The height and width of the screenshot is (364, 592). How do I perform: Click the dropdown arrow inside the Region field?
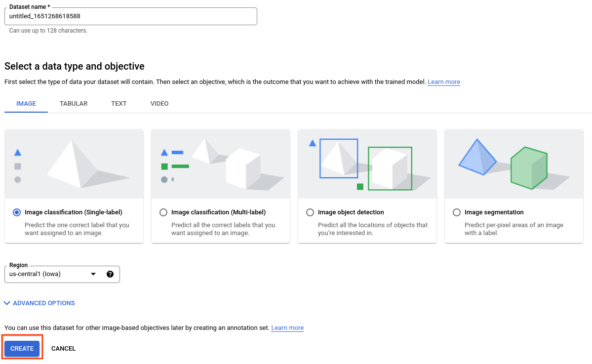point(93,274)
